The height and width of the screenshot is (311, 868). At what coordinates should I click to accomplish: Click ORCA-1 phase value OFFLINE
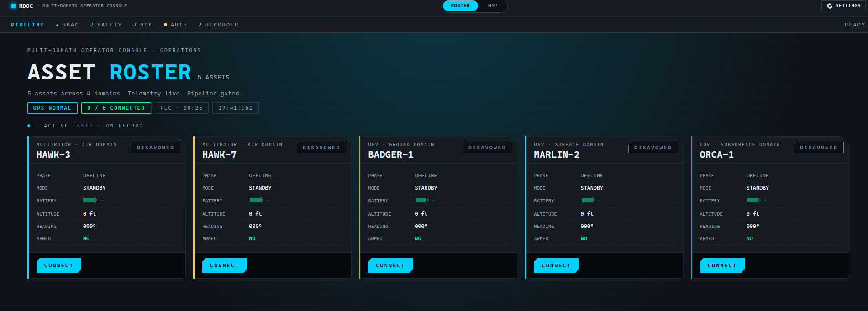point(758,175)
